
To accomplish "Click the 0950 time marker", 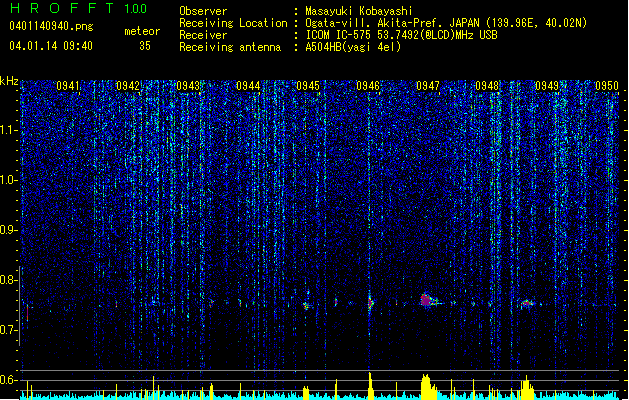I will coord(607,86).
